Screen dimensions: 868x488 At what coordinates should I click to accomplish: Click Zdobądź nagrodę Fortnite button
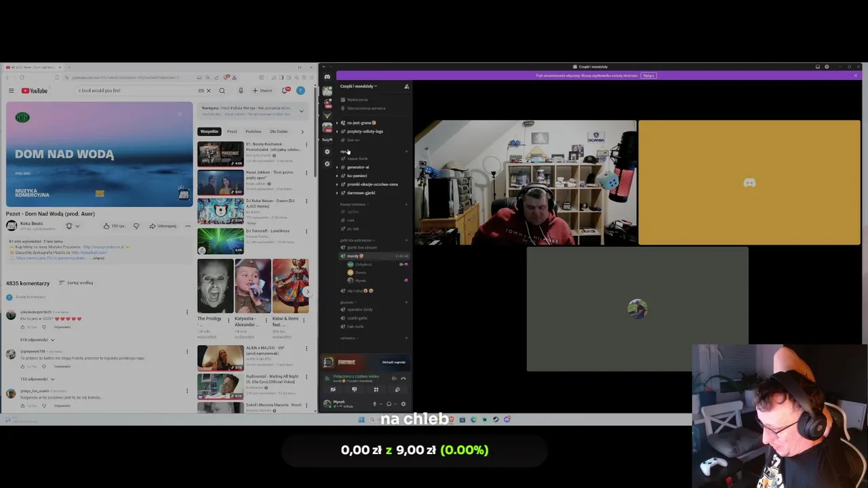pos(393,362)
